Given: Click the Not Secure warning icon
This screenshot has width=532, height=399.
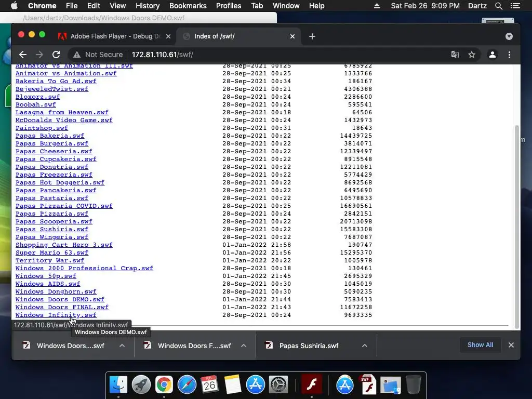Looking at the screenshot, I should (77, 55).
